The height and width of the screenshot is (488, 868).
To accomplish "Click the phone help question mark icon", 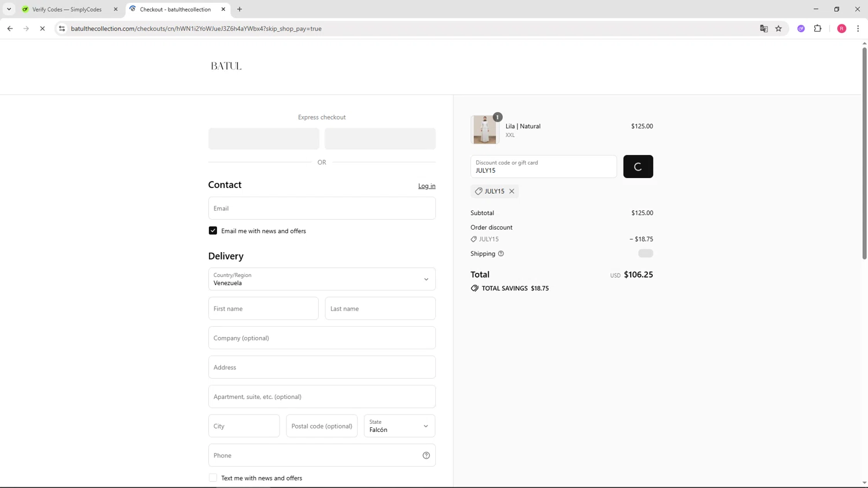I will point(426,456).
